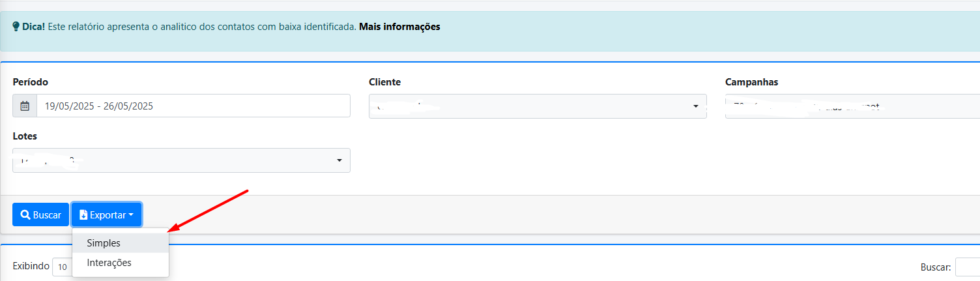The height and width of the screenshot is (281, 980).
Task: Click the Lotes dropdown caret arrow
Action: point(339,160)
